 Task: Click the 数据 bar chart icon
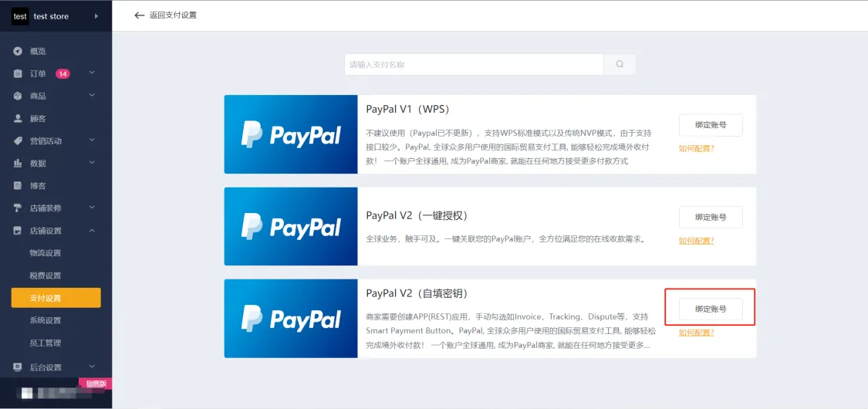pos(18,164)
